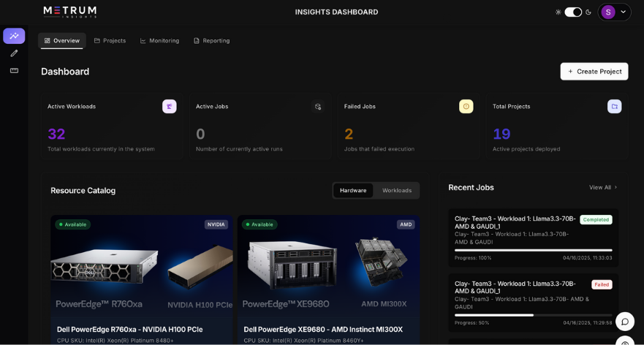Click CPU SKU Platinum 8460Y+ text
This screenshot has height=345, width=644.
pos(303,341)
